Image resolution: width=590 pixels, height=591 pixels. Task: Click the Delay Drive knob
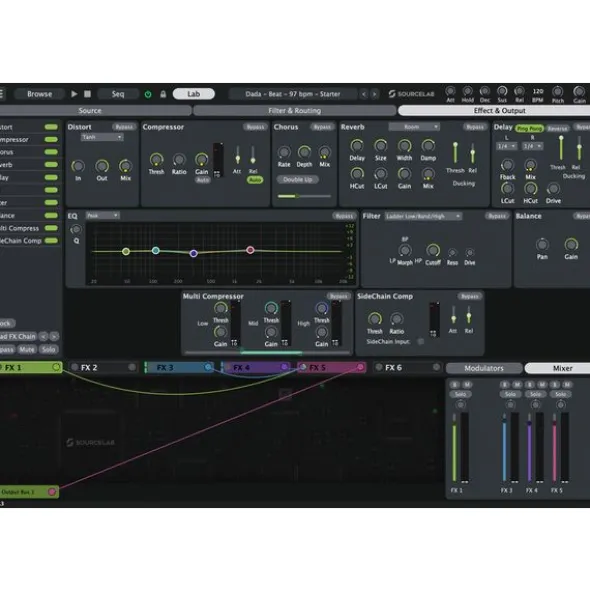click(x=553, y=189)
